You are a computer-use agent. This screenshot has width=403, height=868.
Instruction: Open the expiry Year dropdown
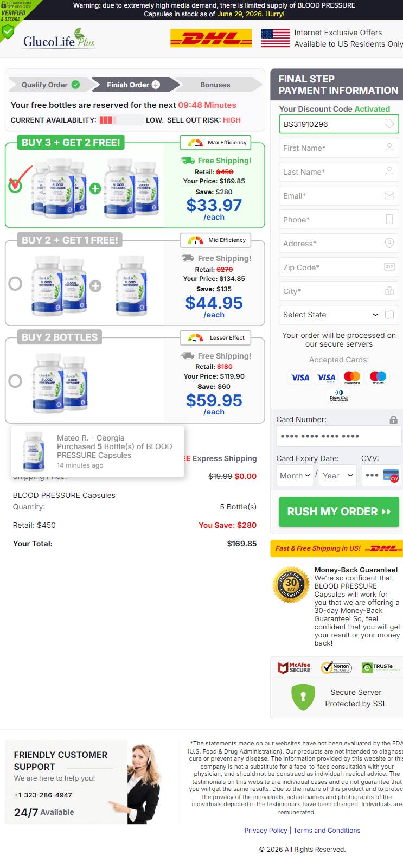point(338,475)
